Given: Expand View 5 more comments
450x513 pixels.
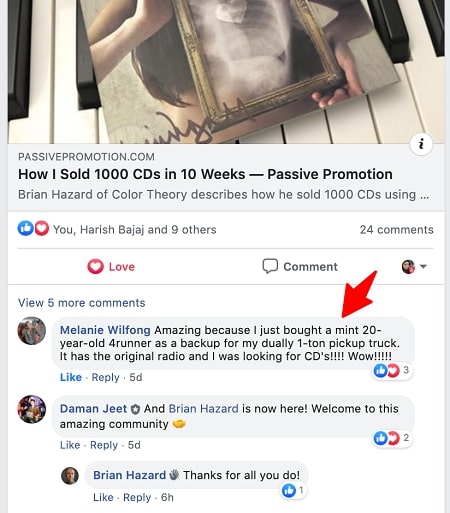Looking at the screenshot, I should tap(82, 303).
